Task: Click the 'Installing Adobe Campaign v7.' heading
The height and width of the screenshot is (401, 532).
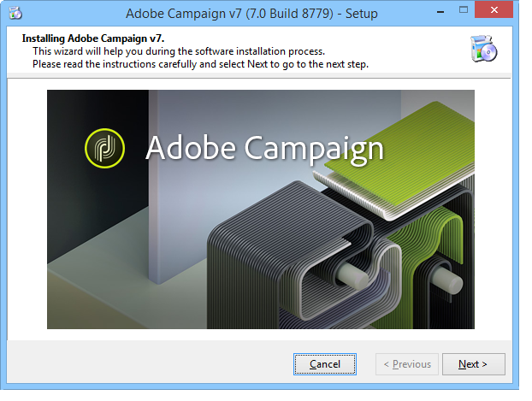Action: 93,38
